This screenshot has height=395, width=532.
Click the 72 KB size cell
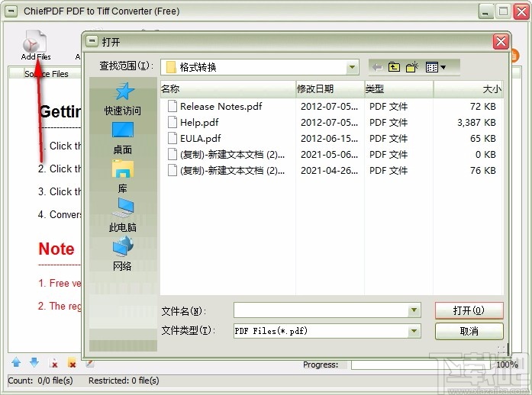483,107
